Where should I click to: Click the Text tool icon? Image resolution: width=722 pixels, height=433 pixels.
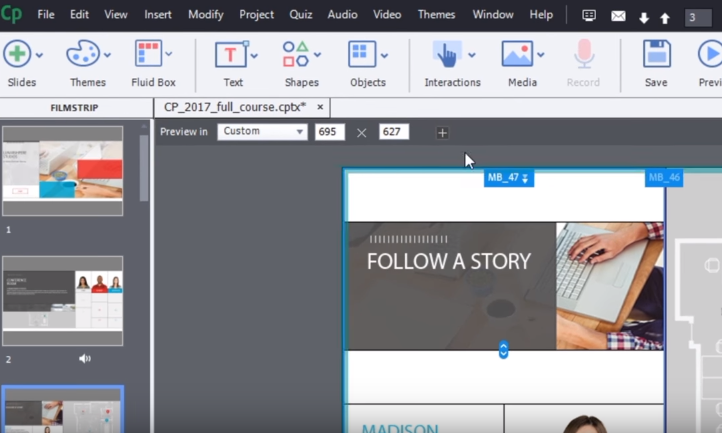click(232, 54)
